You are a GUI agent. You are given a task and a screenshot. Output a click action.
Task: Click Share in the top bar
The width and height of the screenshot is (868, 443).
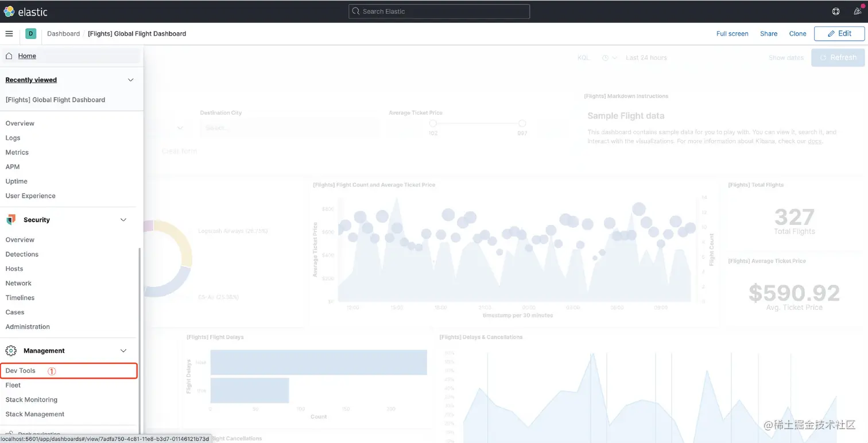coord(769,34)
